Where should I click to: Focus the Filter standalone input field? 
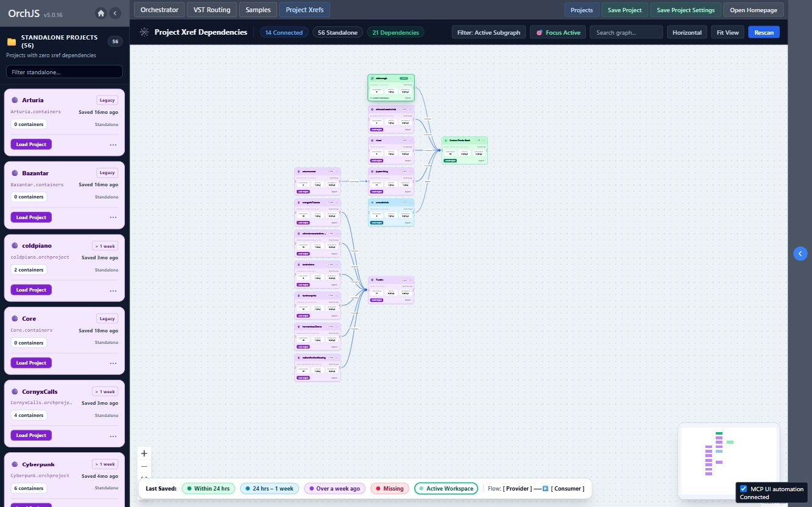pos(64,72)
